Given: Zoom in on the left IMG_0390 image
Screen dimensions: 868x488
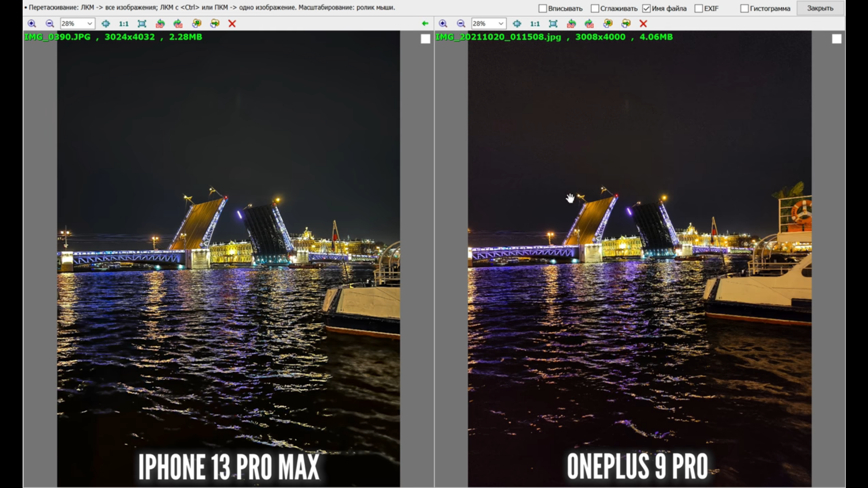Looking at the screenshot, I should (x=32, y=23).
